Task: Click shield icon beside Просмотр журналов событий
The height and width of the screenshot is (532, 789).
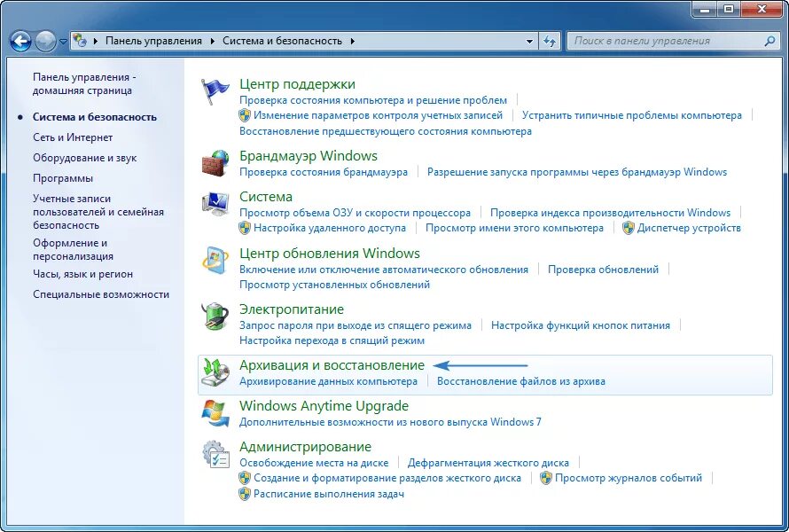Action: tap(546, 478)
